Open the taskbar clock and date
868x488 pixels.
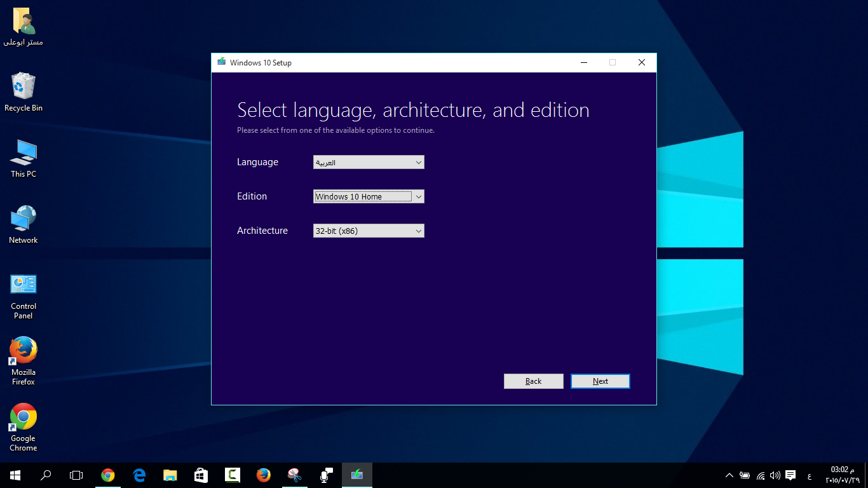[843, 475]
